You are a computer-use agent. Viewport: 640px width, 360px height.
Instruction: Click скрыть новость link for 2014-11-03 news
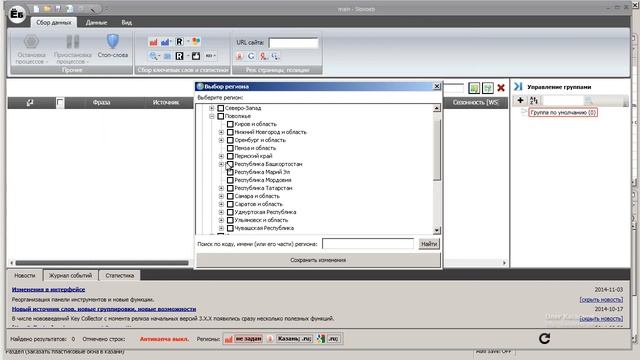coord(601,300)
